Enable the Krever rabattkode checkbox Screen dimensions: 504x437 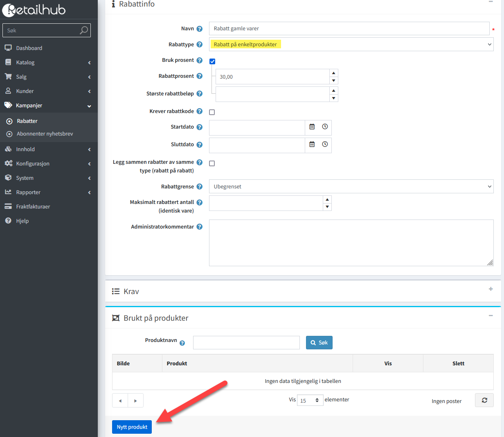pyautogui.click(x=212, y=112)
